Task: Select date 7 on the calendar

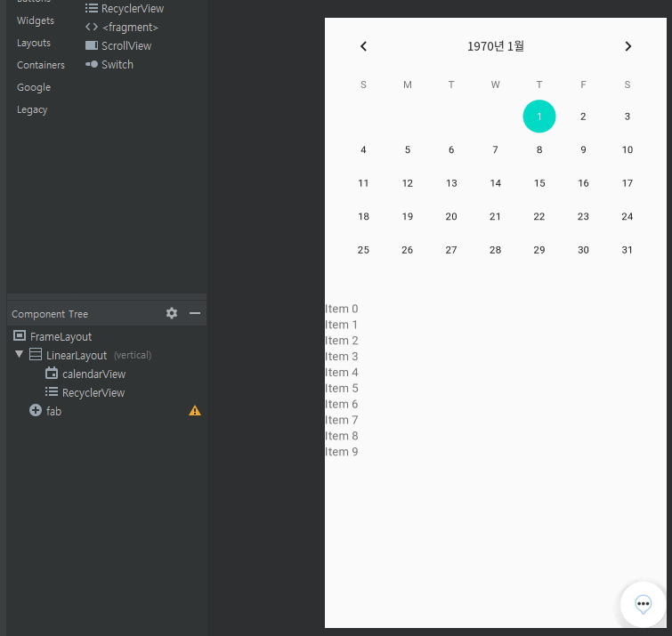Action: tap(495, 150)
